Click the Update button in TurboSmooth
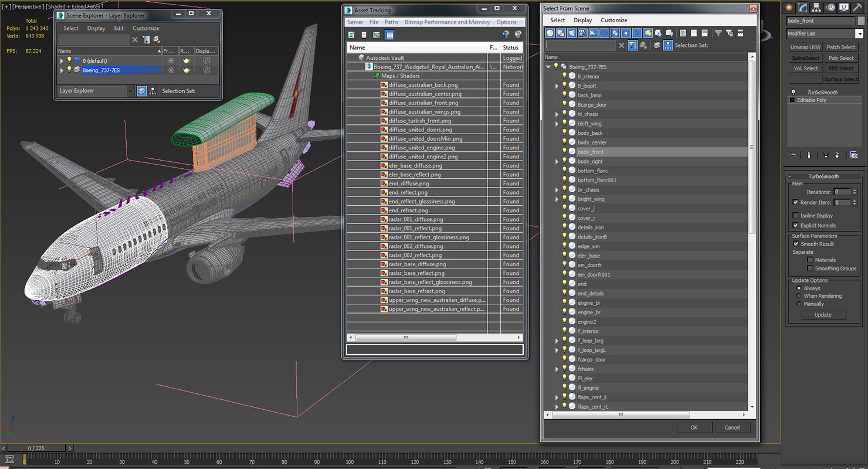This screenshot has width=868, height=469. pos(823,315)
